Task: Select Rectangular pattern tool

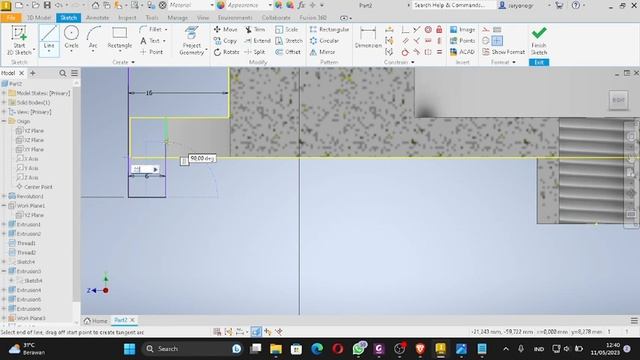Action: [x=329, y=29]
